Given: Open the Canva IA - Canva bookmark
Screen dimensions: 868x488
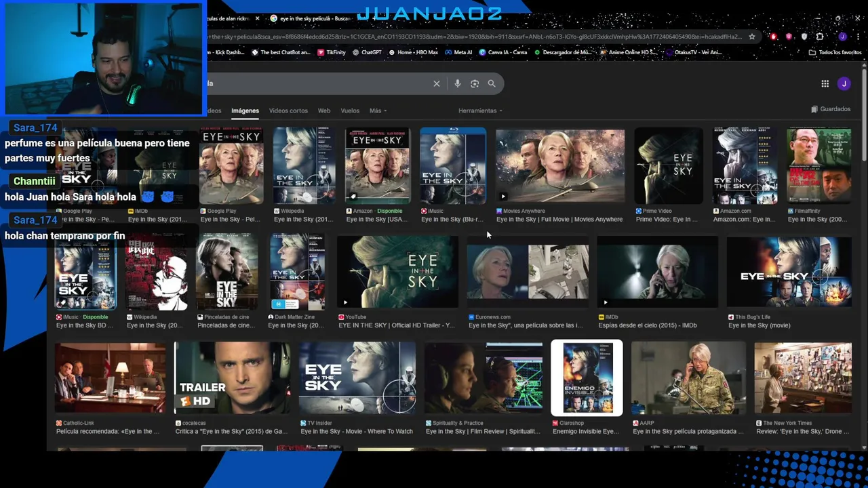Looking at the screenshot, I should click(503, 52).
